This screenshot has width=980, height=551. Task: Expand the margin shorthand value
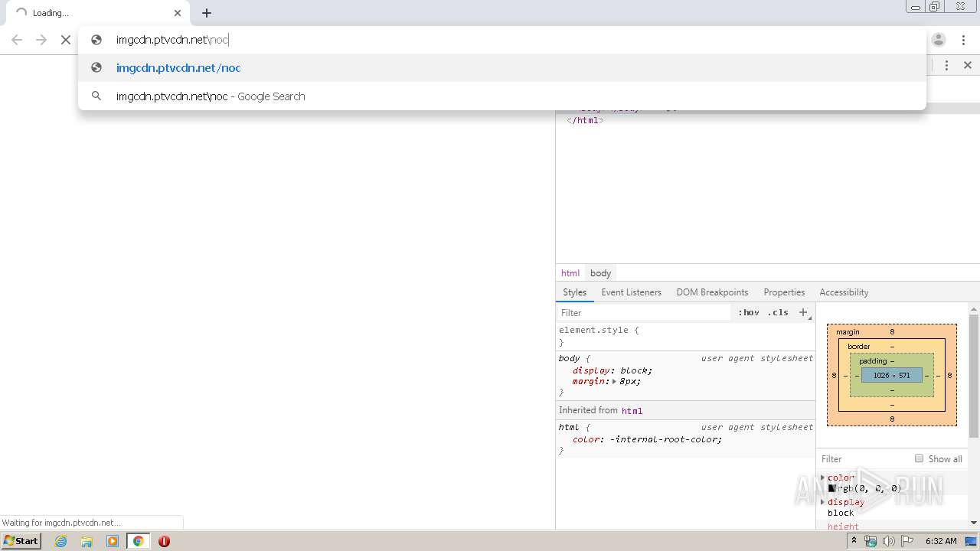[614, 381]
